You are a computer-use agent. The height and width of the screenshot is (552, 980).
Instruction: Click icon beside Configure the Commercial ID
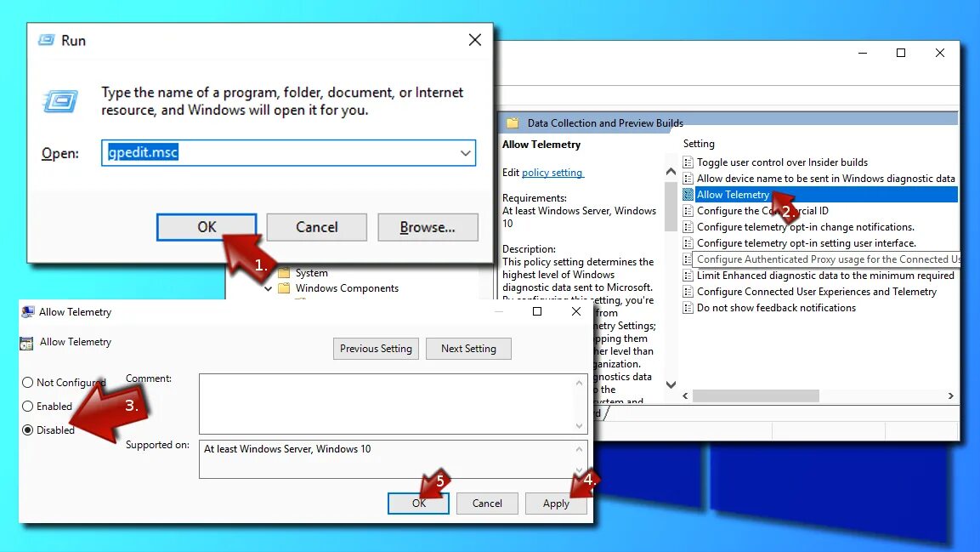[688, 211]
